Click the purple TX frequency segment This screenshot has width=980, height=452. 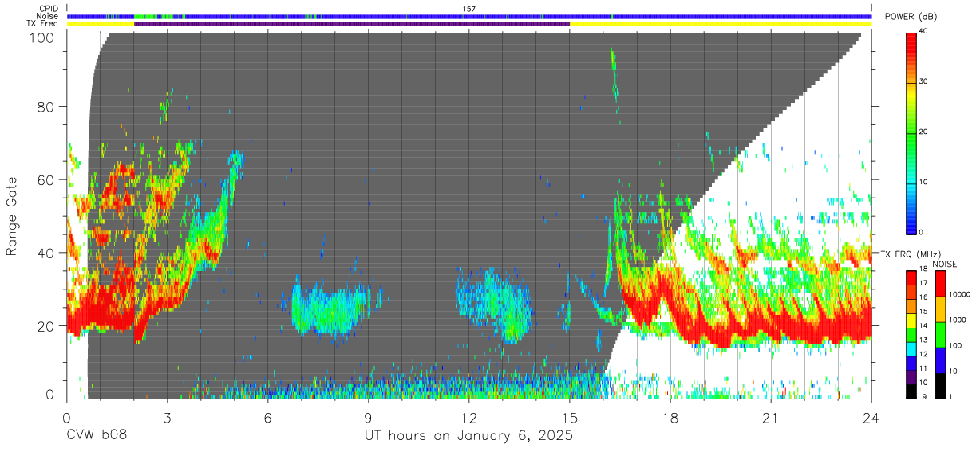click(x=352, y=24)
